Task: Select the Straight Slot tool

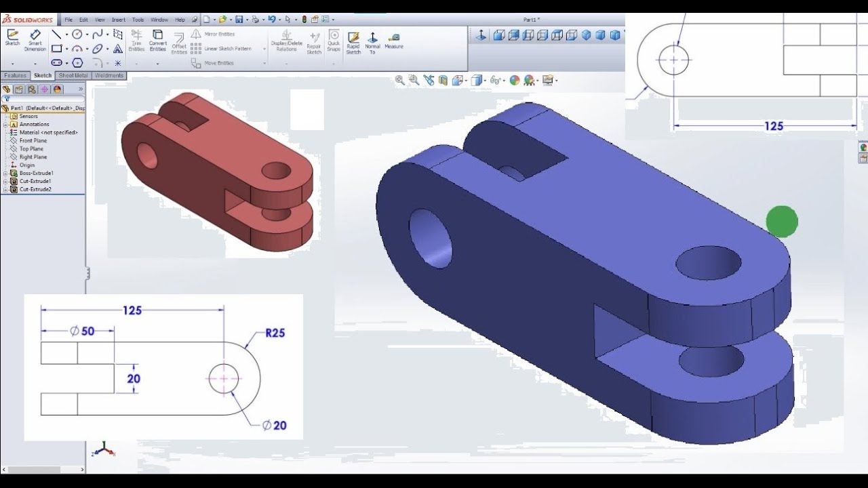Action: (x=57, y=63)
